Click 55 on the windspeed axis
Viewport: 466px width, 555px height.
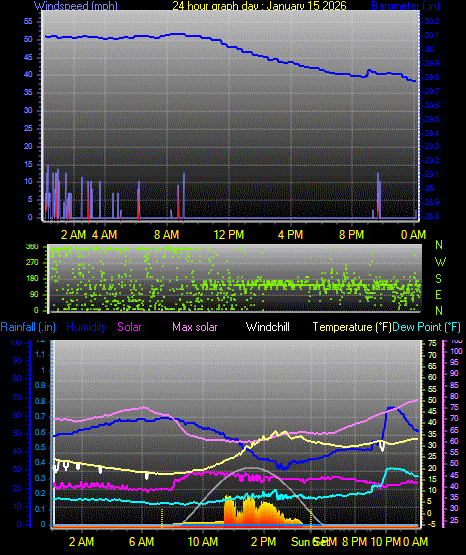(28, 21)
